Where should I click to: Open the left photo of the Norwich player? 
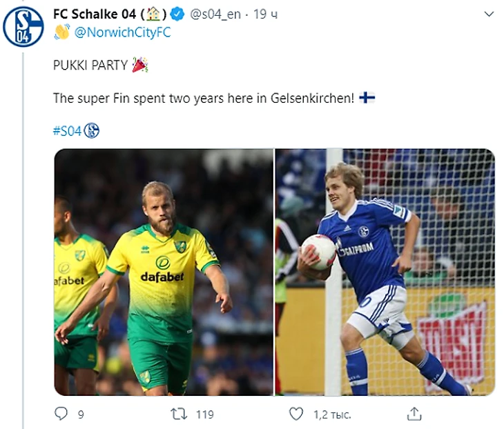(x=164, y=272)
